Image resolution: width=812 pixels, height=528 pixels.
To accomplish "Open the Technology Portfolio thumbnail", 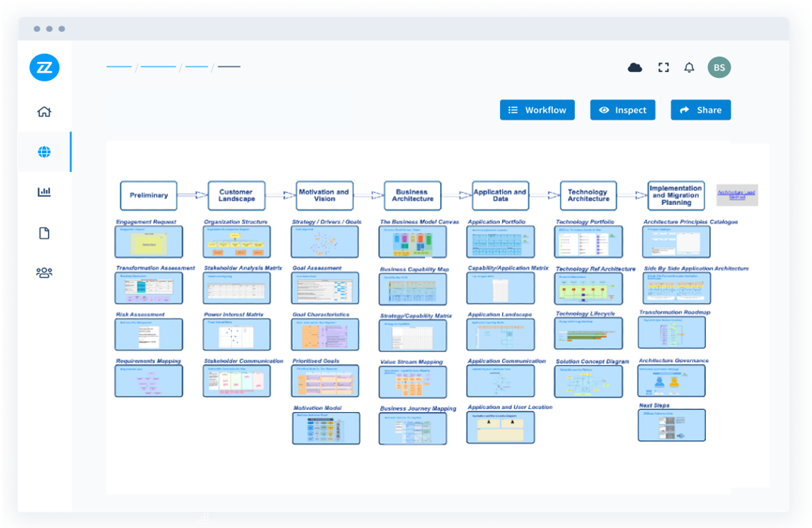I will point(589,242).
